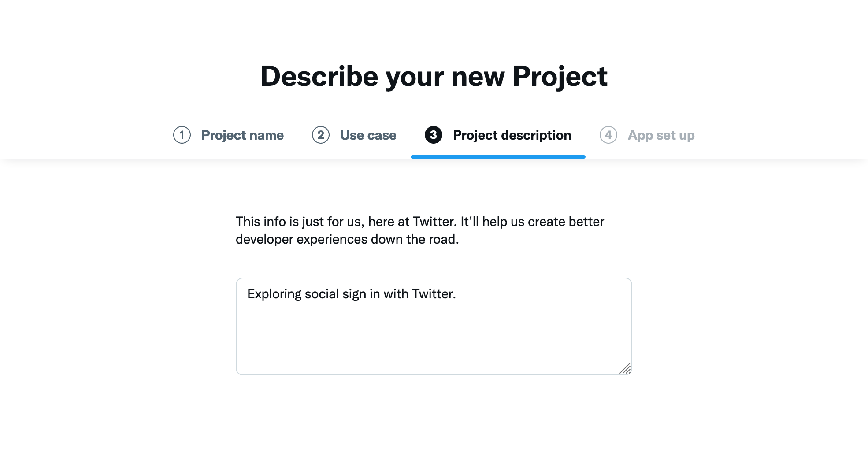The image size is (868, 467).
Task: Click the inactive App set up step circle
Action: click(x=608, y=135)
